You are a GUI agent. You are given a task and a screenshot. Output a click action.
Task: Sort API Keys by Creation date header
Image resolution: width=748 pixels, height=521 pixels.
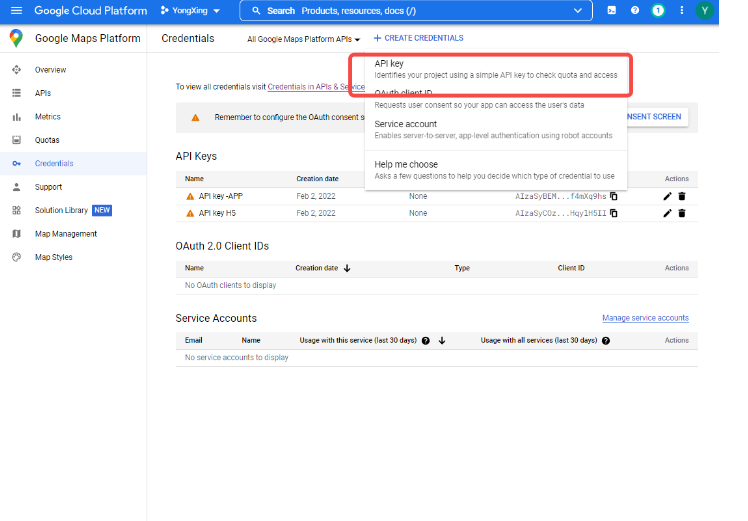317,178
